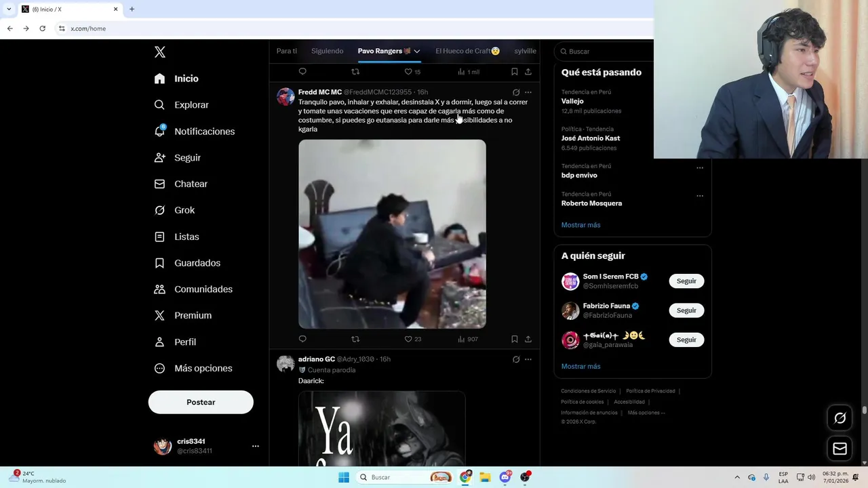Open Condiciones de Servicio link

tap(589, 391)
